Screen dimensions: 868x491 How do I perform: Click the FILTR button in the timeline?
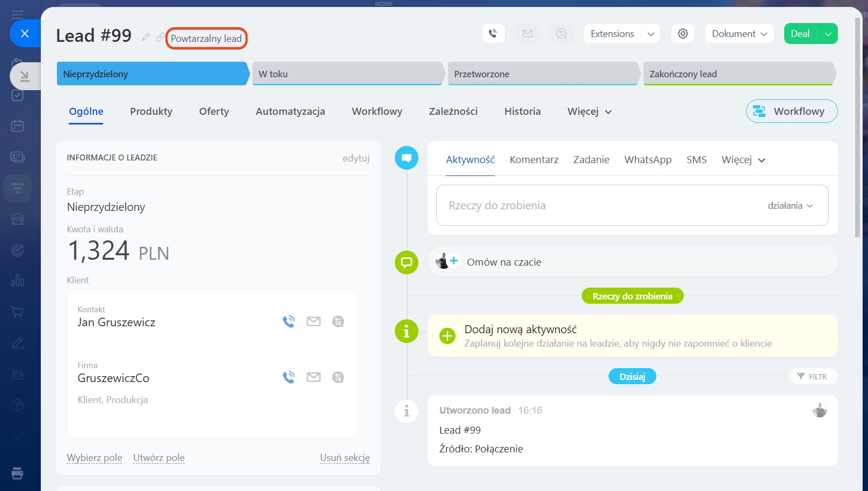[x=813, y=377]
